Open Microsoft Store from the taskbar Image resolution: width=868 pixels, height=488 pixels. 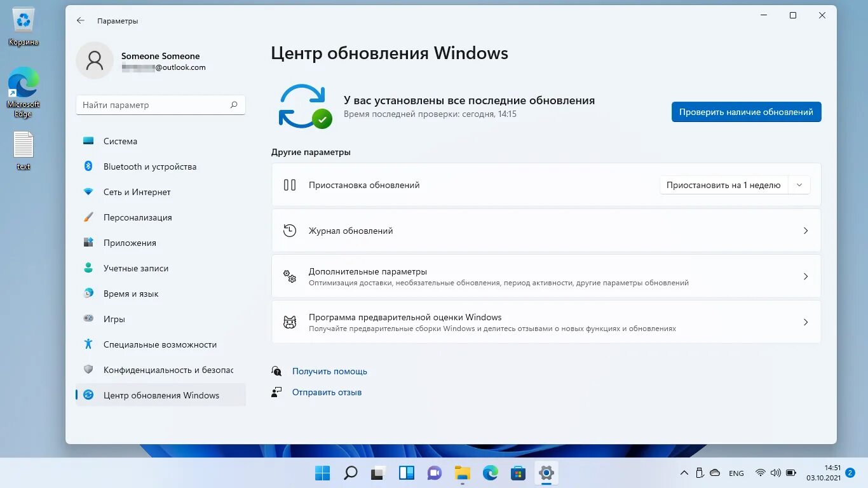pyautogui.click(x=519, y=473)
